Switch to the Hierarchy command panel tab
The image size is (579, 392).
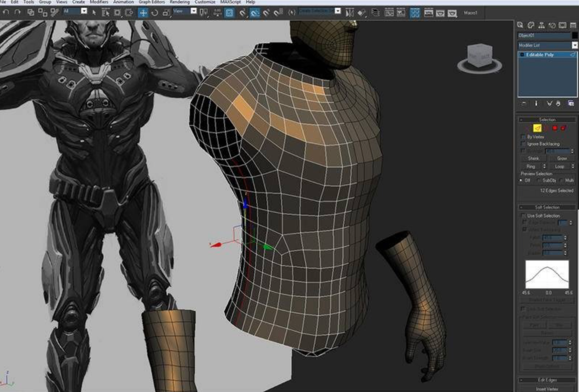[x=541, y=25]
